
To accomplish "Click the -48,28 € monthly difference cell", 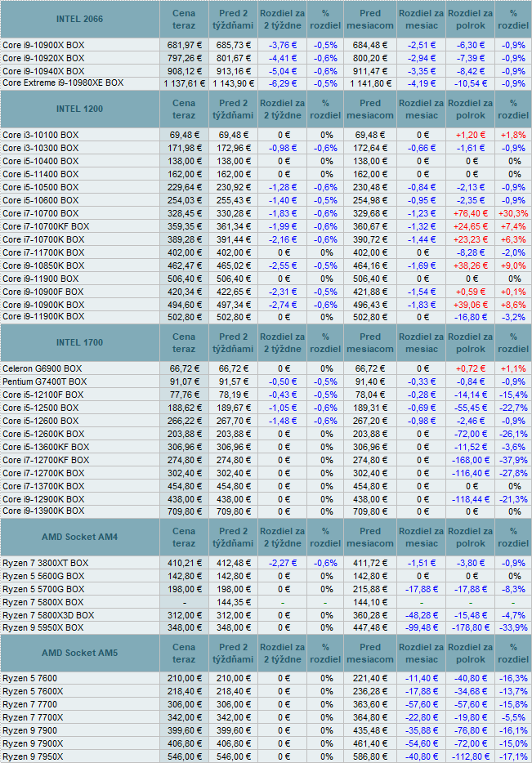I will (422, 616).
